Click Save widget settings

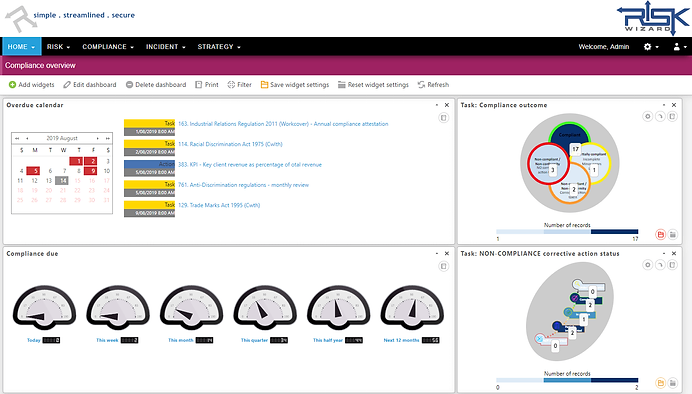tap(295, 85)
